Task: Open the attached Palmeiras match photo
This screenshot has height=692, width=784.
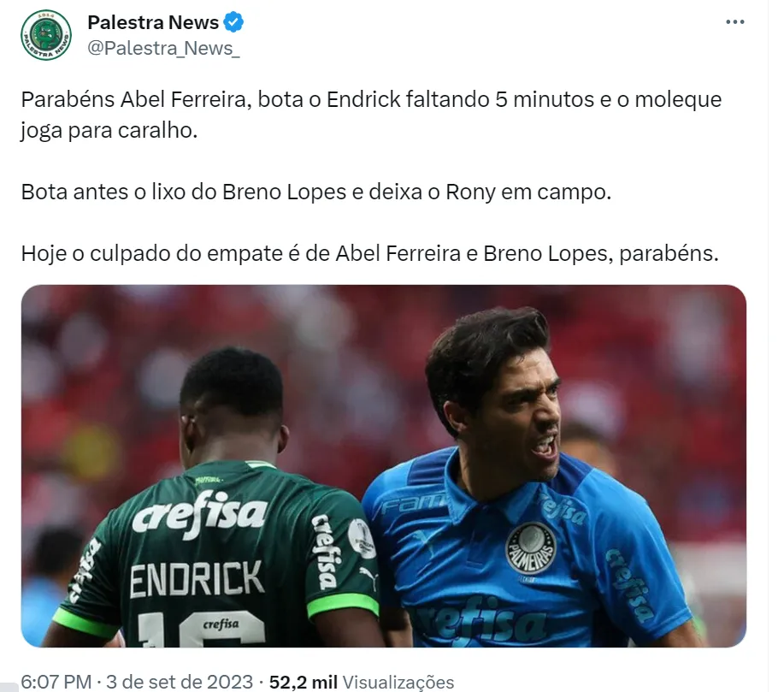Action: [384, 466]
